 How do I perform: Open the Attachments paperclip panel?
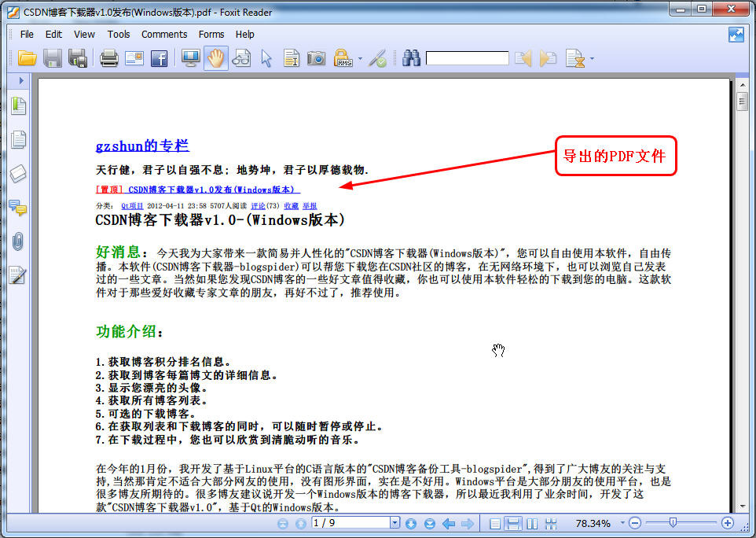(18, 241)
